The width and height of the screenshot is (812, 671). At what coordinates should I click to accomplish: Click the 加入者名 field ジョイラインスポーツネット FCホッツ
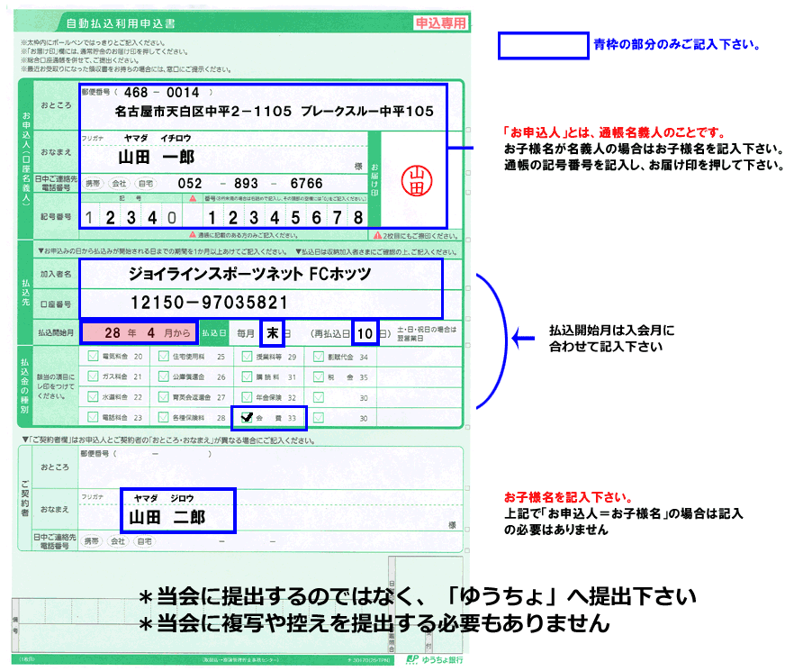(x=250, y=274)
